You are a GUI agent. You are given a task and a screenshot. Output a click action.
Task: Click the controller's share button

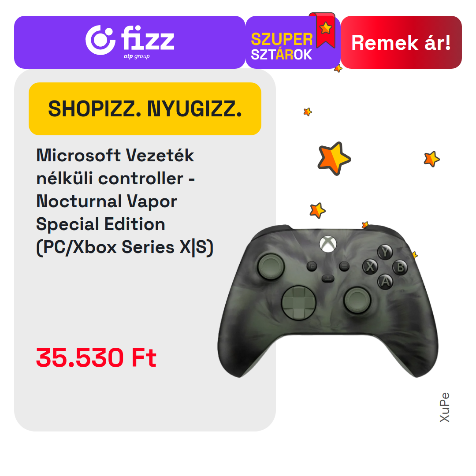[328, 279]
